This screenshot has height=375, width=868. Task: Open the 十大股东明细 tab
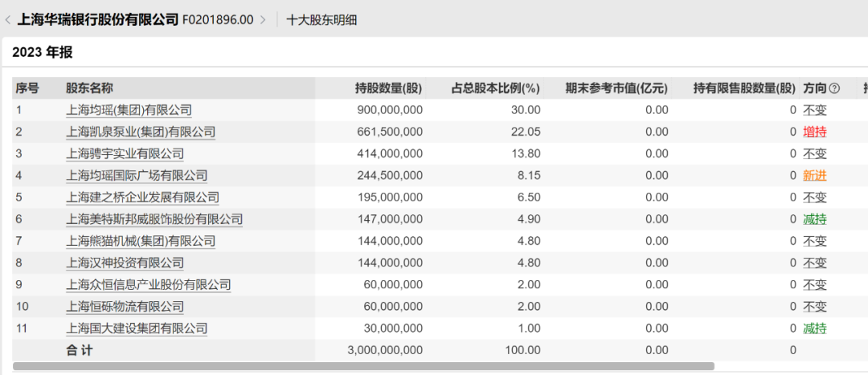(x=321, y=20)
